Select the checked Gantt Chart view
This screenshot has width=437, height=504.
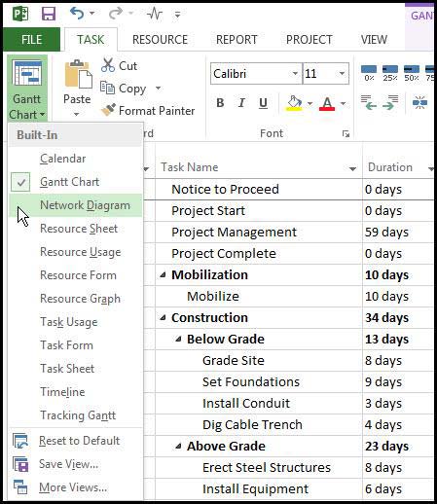pos(75,182)
